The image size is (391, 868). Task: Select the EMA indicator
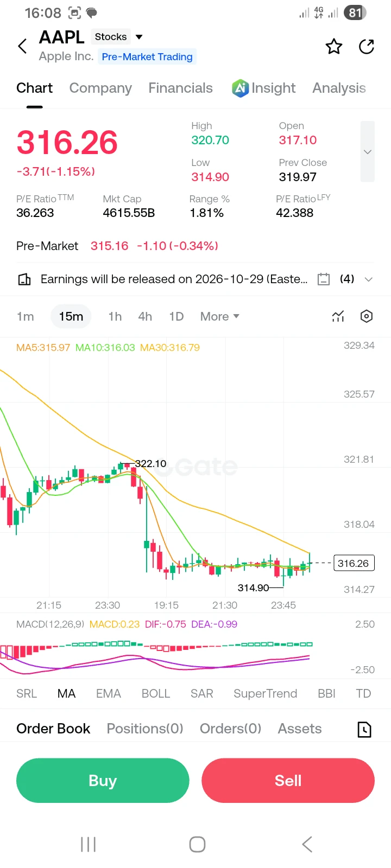pos(109,693)
